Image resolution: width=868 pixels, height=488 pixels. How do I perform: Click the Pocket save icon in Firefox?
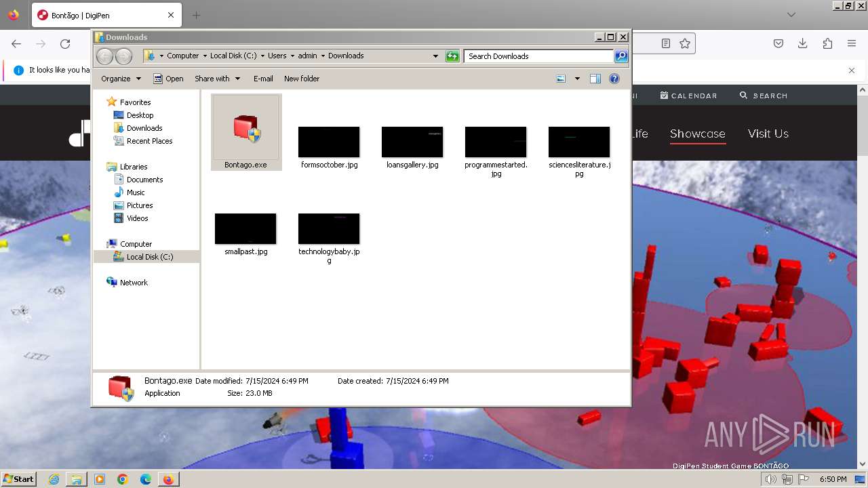(778, 43)
